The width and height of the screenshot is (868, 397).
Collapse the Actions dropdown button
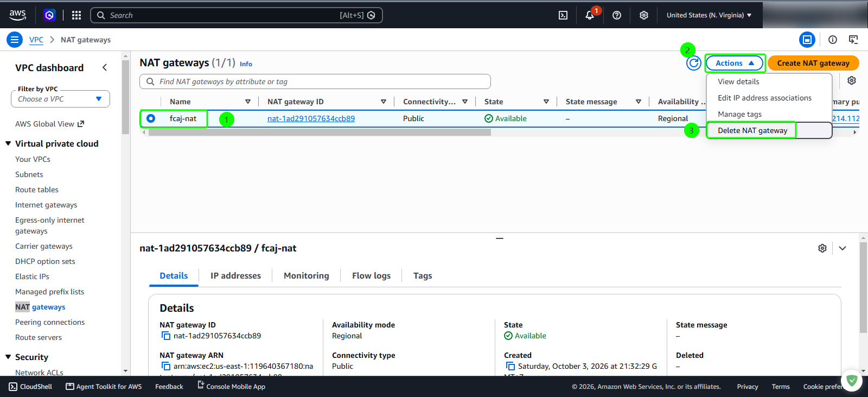[735, 63]
